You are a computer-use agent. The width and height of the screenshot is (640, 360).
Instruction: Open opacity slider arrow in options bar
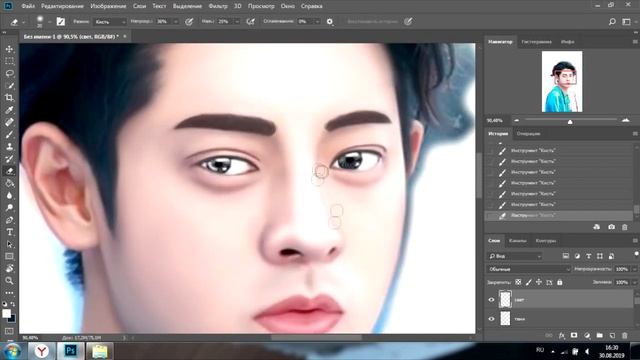pos(176,22)
